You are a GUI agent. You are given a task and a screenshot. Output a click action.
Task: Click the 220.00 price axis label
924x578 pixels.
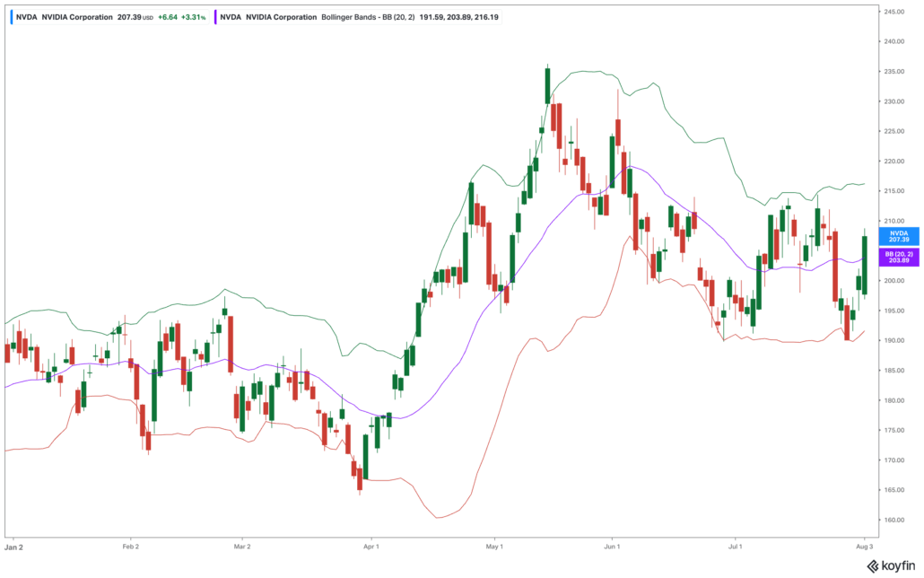893,161
